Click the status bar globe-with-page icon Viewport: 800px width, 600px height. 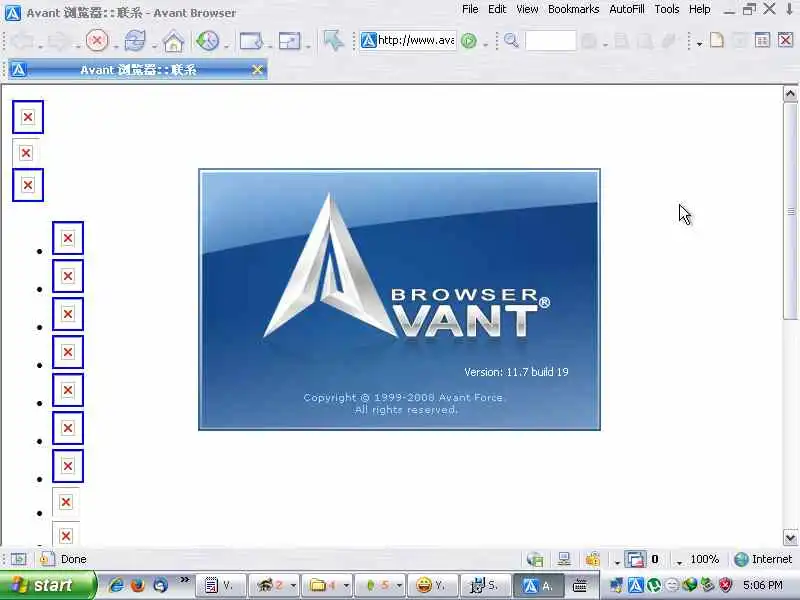coord(535,560)
